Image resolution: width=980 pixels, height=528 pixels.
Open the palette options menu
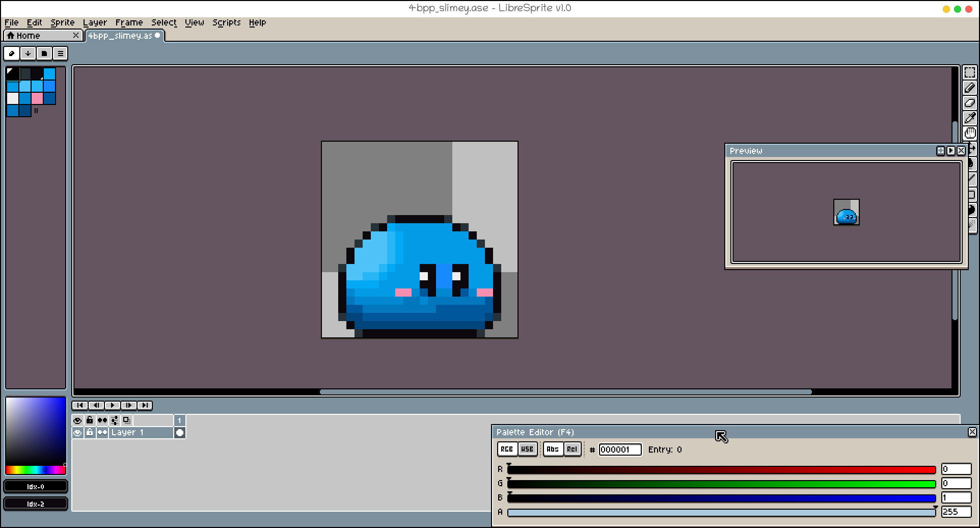tap(61, 54)
